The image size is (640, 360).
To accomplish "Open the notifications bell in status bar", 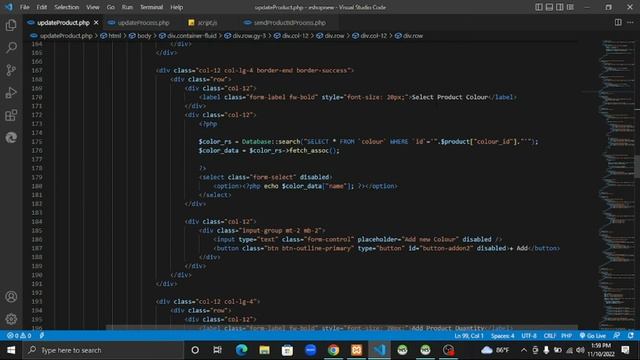I will pyautogui.click(x=631, y=336).
